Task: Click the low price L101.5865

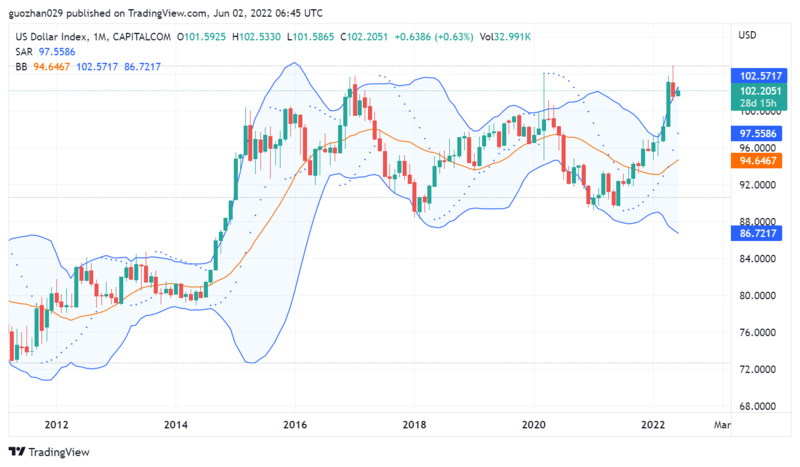Action: 310,37
